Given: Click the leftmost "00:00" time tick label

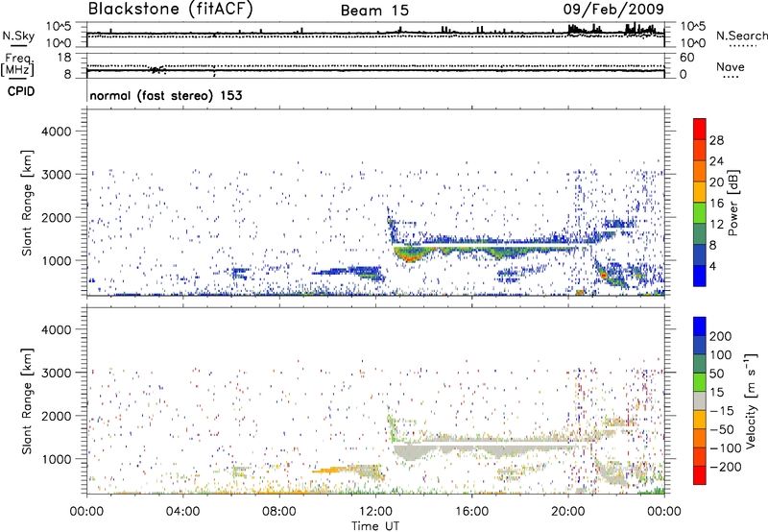Looking at the screenshot, I should tap(86, 512).
